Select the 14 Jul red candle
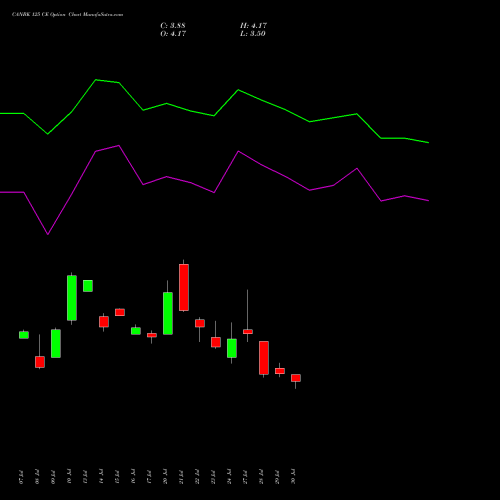 coord(104,322)
